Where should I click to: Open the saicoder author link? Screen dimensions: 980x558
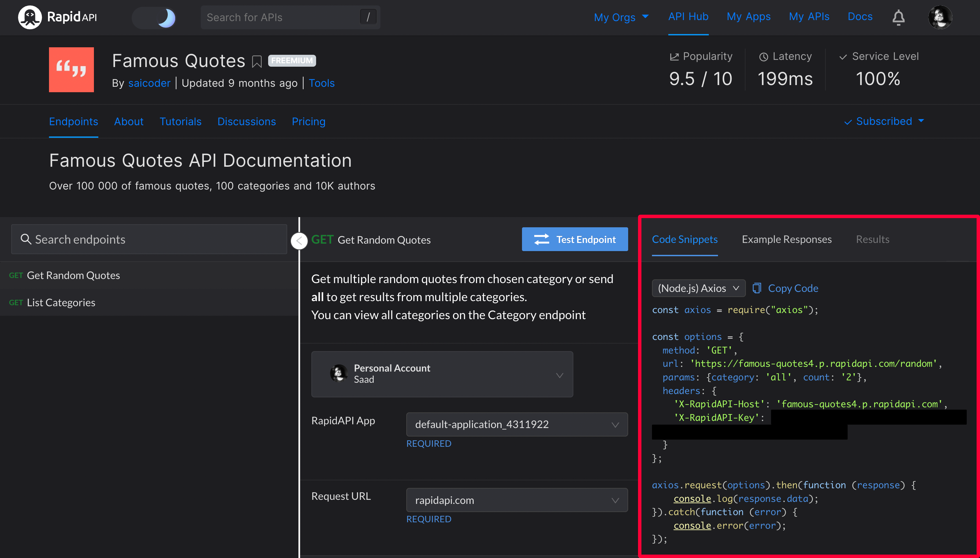[149, 83]
